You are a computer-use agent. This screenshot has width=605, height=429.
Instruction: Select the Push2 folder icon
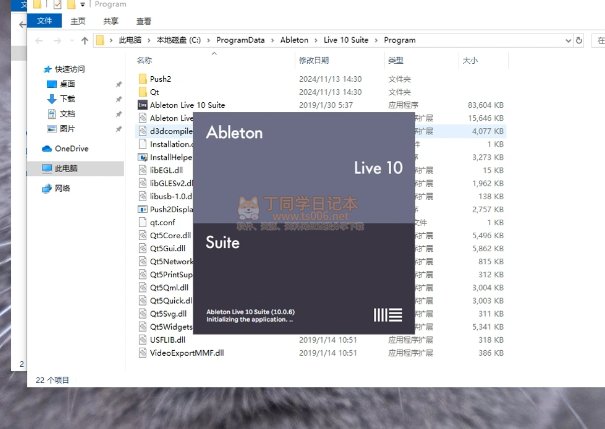click(x=143, y=79)
